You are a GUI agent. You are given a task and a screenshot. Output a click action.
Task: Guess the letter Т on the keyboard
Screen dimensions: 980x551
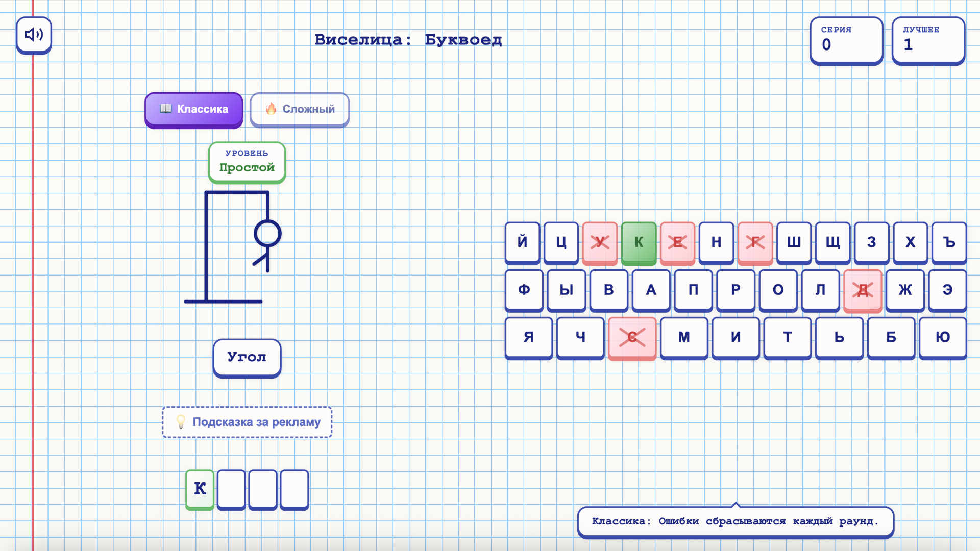(788, 338)
